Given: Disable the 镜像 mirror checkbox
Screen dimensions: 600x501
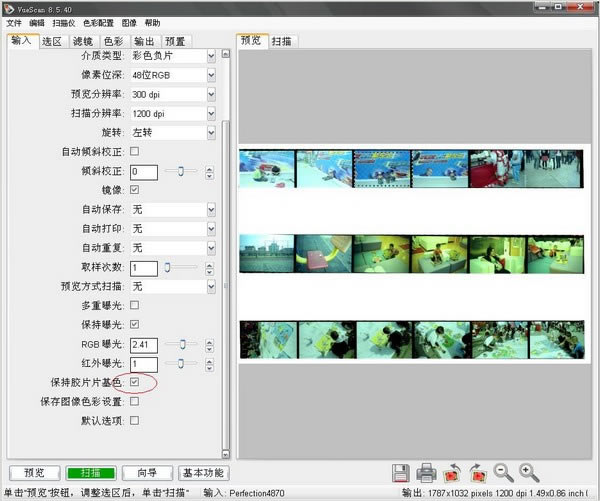Looking at the screenshot, I should click(135, 190).
